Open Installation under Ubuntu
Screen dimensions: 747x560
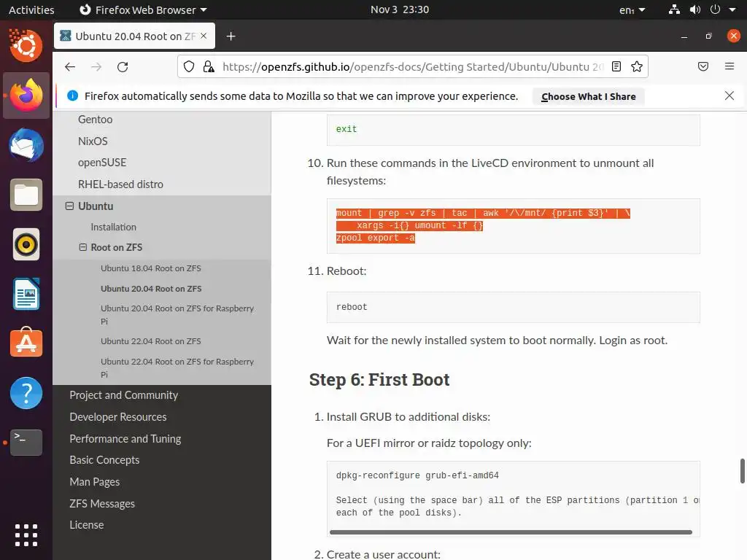(113, 227)
